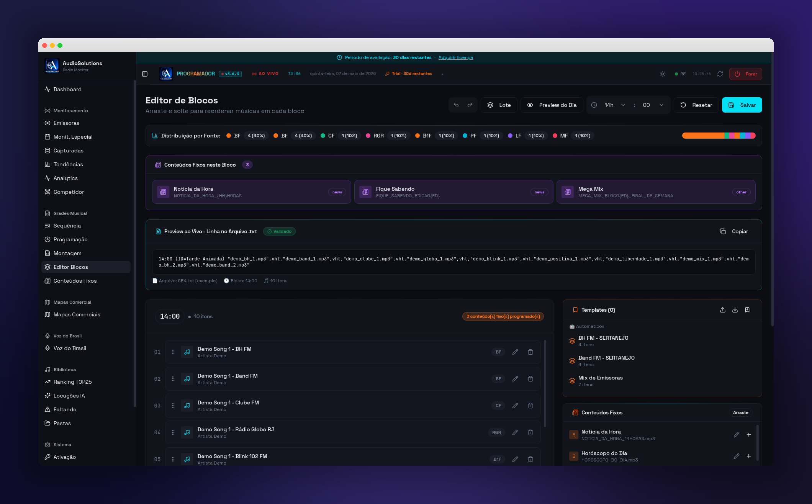
Task: Grab drag handle of Demo Song 1 - BH FM
Action: [x=173, y=352]
